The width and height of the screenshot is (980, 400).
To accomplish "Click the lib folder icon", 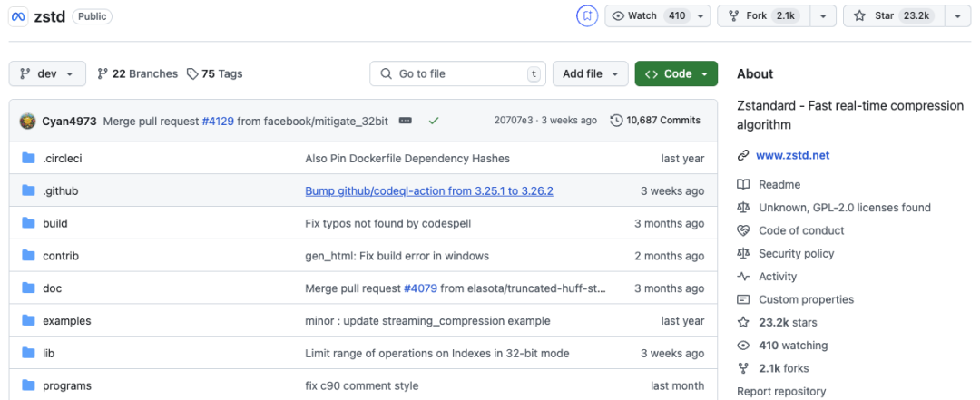I will click(28, 353).
